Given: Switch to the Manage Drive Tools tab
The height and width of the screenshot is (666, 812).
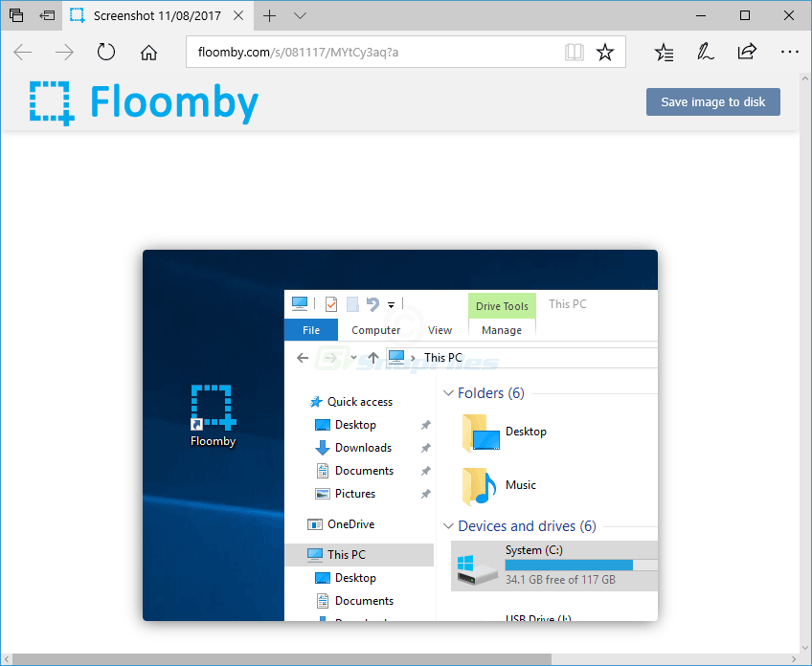Looking at the screenshot, I should point(501,329).
